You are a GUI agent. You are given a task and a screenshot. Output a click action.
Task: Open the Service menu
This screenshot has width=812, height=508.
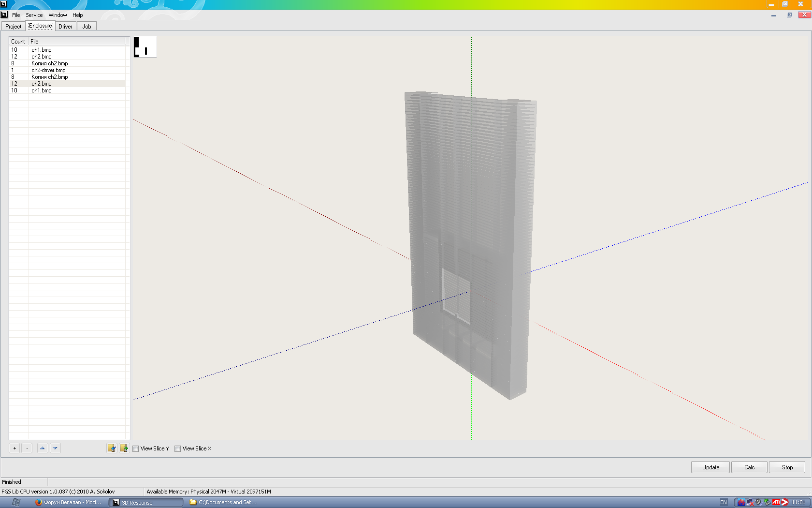34,15
